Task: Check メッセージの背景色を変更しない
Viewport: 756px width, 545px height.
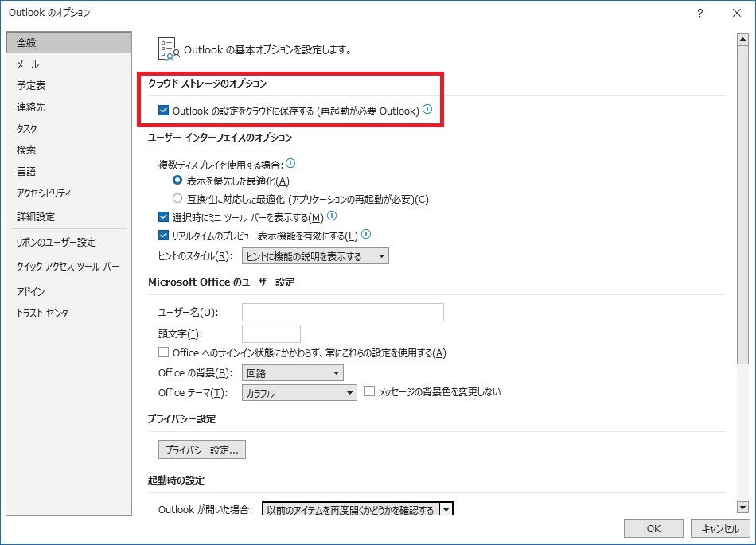Action: (369, 391)
